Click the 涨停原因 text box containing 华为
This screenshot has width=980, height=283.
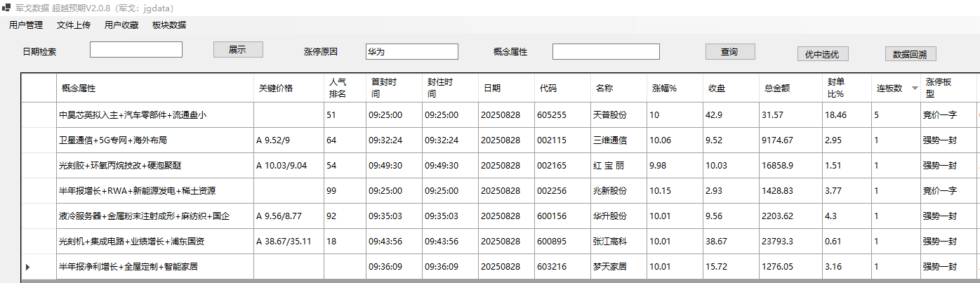[x=411, y=52]
